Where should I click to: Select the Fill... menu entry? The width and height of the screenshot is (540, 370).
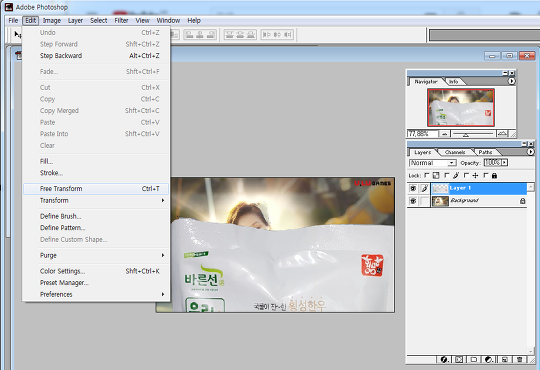tap(96, 161)
